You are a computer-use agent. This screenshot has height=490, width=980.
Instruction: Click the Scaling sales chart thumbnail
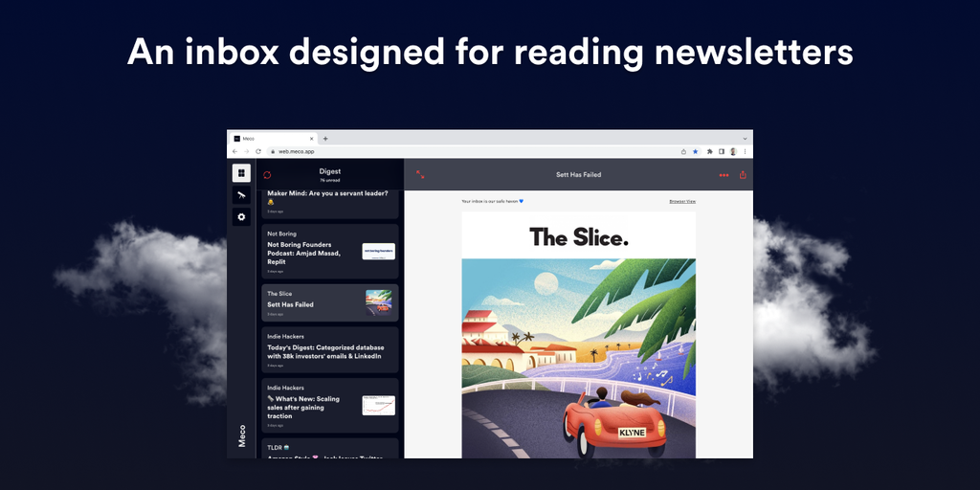pos(379,405)
